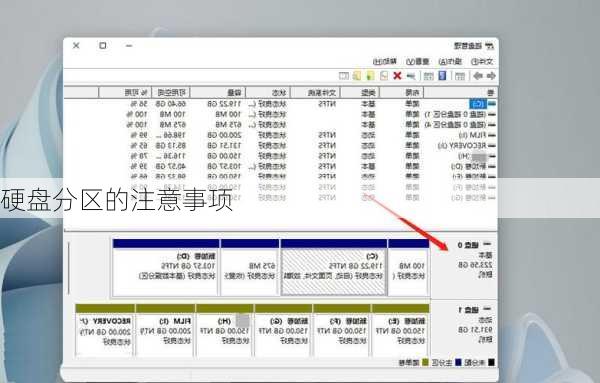Viewport: 600px width, 383px height.
Task: Toggle the console tree pane toolbar icon
Action: 460,76
